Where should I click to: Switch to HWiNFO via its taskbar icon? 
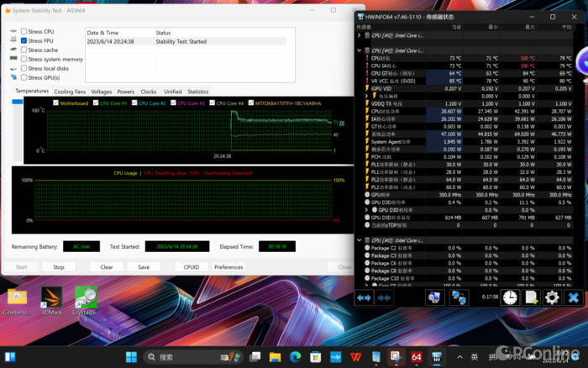(437, 357)
